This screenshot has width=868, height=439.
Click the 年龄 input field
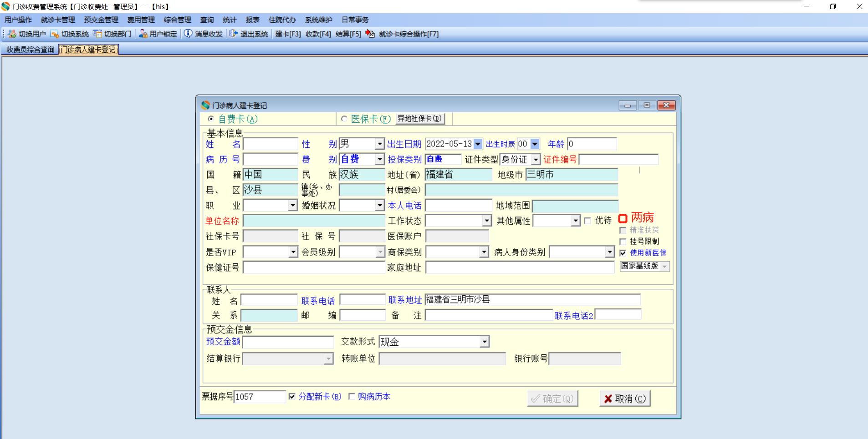(592, 144)
